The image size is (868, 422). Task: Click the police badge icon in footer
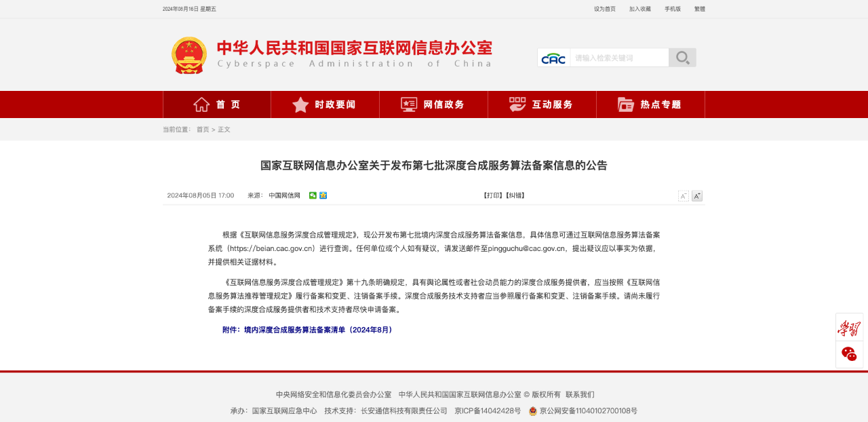click(533, 411)
